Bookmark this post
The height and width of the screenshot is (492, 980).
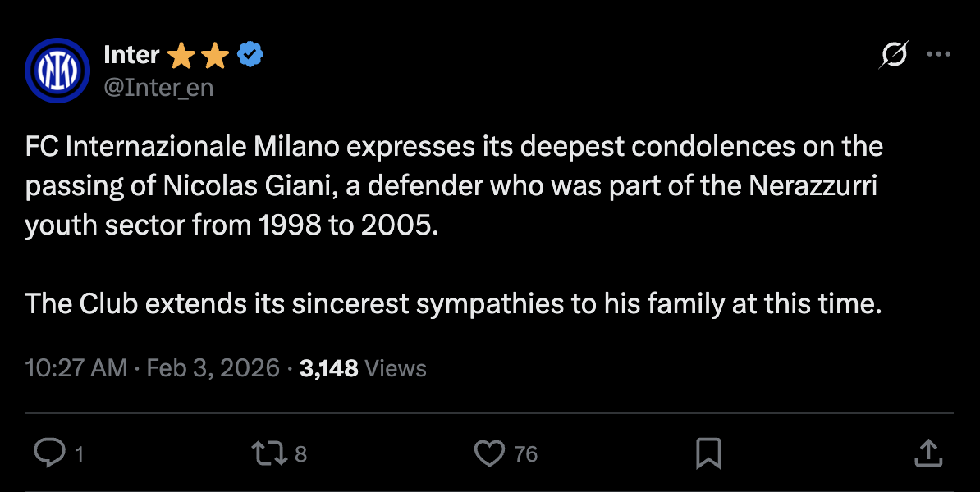pos(708,453)
